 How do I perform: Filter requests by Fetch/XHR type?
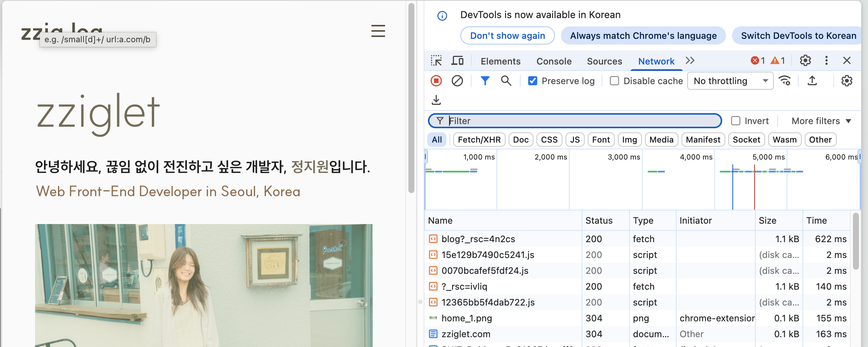(x=479, y=140)
